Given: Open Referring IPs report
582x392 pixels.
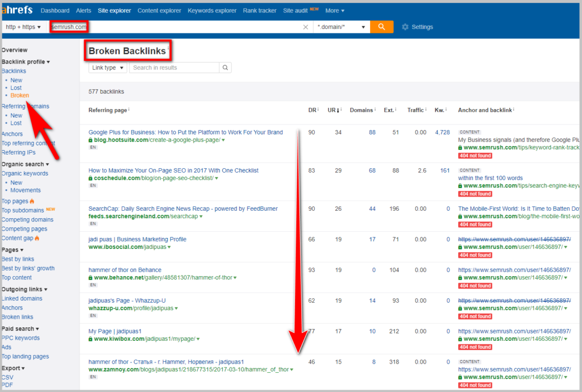Looking at the screenshot, I should [19, 152].
